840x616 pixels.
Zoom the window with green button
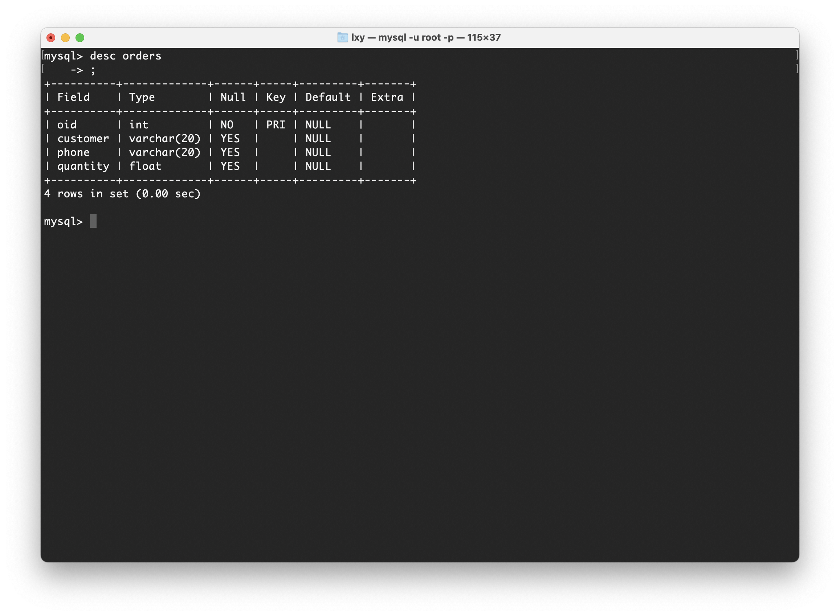pos(80,38)
